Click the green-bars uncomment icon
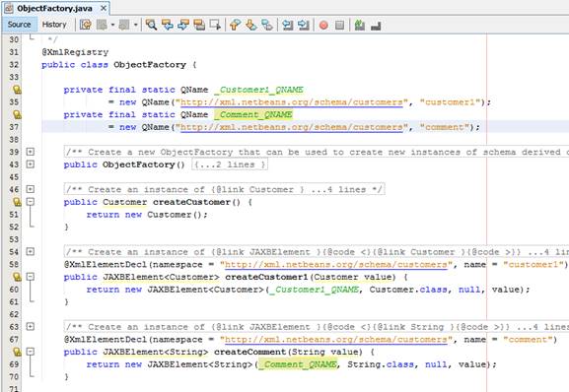Image resolution: width=569 pixels, height=392 pixels. pos(360,25)
